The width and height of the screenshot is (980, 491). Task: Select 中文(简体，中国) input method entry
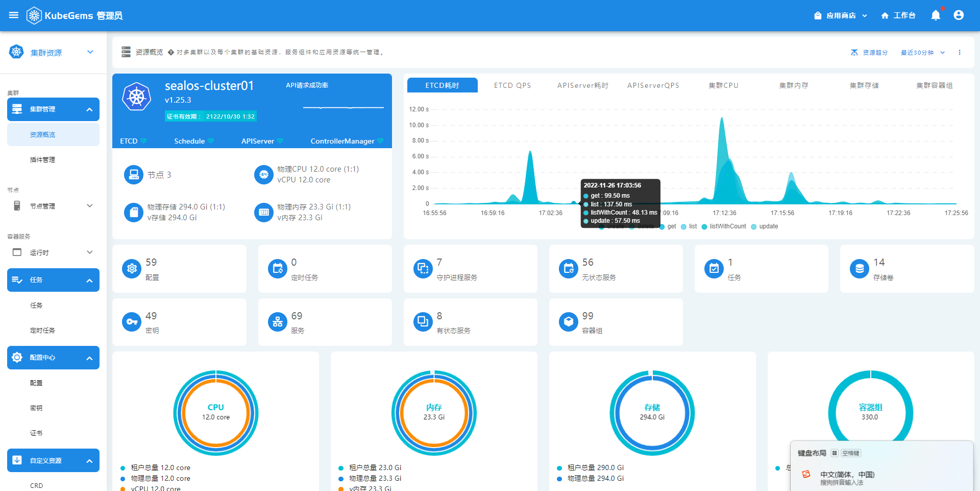847,475
